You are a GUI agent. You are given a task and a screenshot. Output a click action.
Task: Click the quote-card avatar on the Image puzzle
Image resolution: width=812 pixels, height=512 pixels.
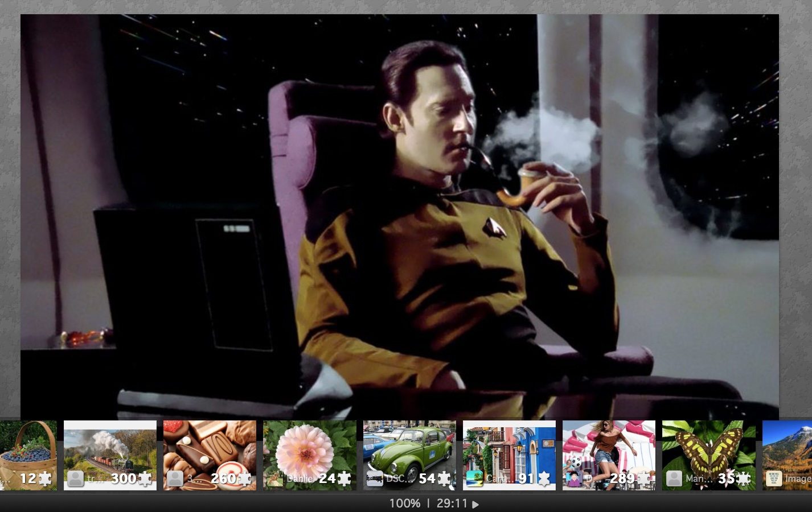coord(774,479)
